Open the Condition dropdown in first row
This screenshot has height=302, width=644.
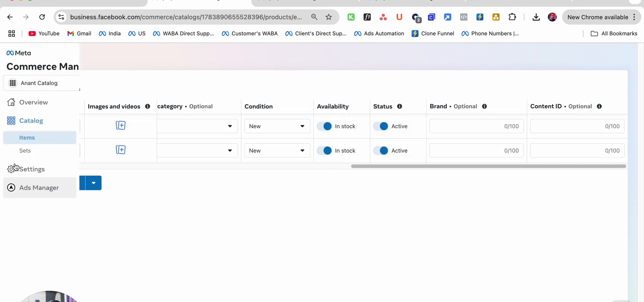coord(277,126)
